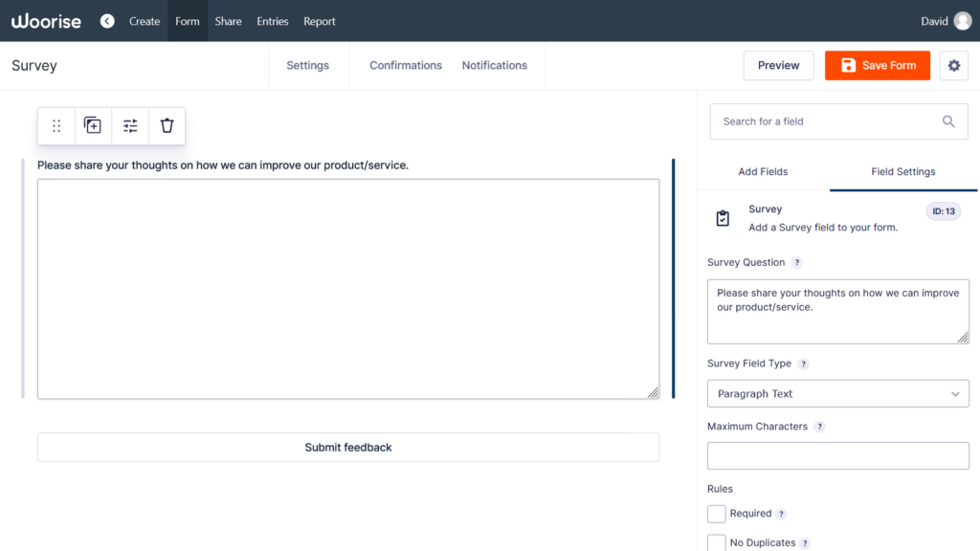
Task: Click the Preview button
Action: tap(778, 65)
